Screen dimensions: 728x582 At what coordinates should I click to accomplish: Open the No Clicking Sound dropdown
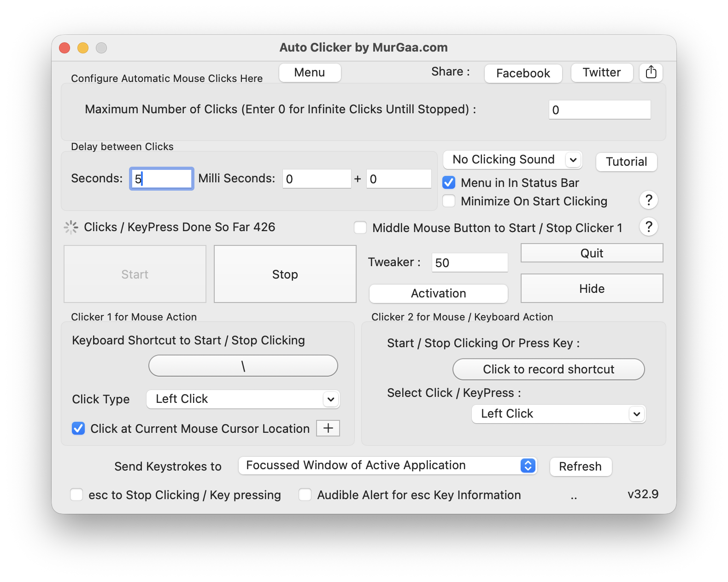pyautogui.click(x=512, y=160)
